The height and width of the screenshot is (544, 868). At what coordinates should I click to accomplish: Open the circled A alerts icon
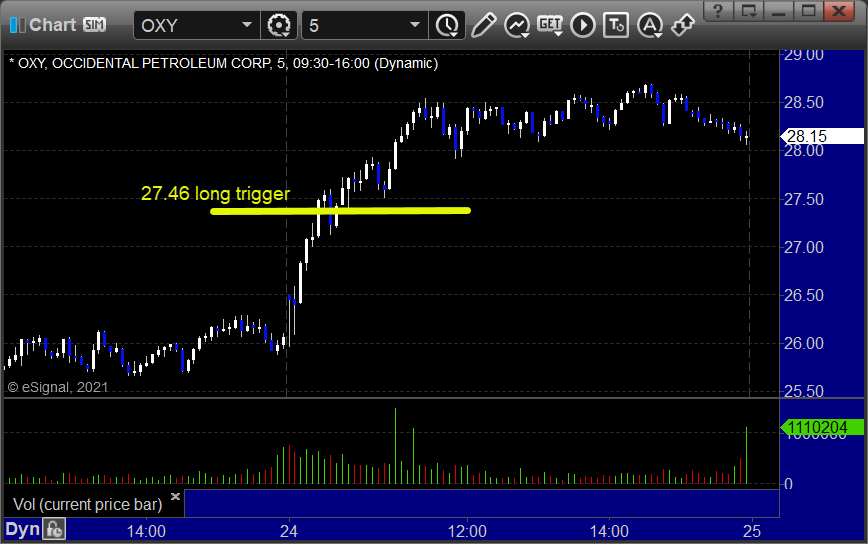pos(650,25)
